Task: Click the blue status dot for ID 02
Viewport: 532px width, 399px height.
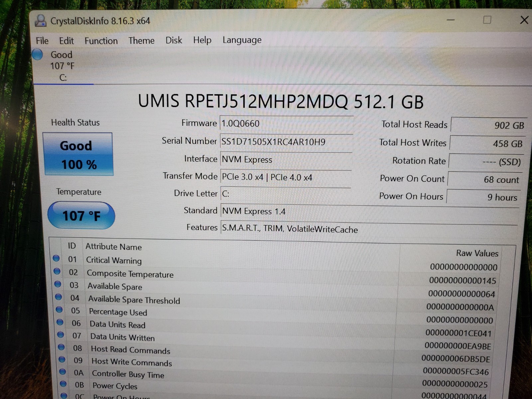Action: 57,271
